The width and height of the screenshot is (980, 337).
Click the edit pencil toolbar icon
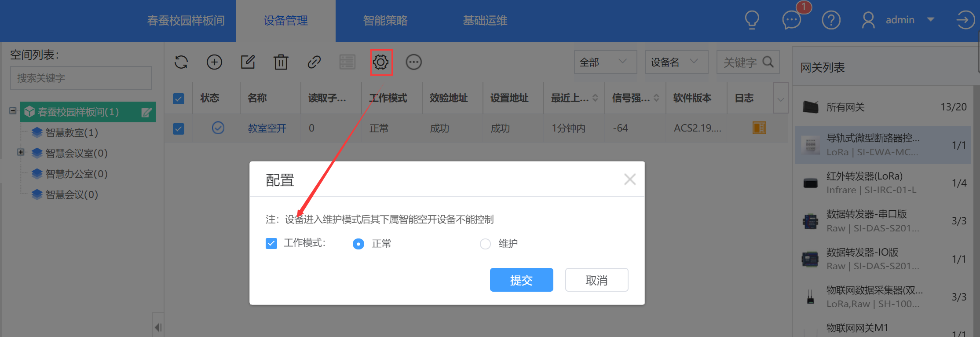[248, 62]
